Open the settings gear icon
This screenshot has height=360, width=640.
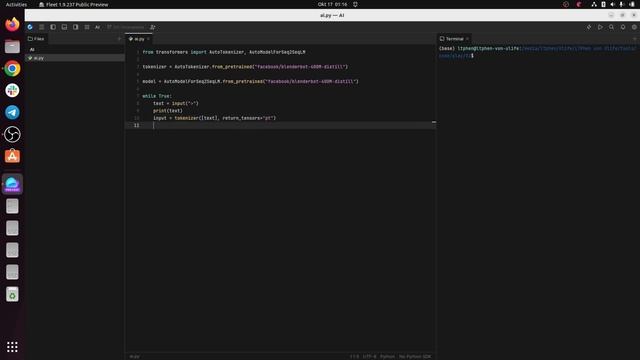coord(634,27)
